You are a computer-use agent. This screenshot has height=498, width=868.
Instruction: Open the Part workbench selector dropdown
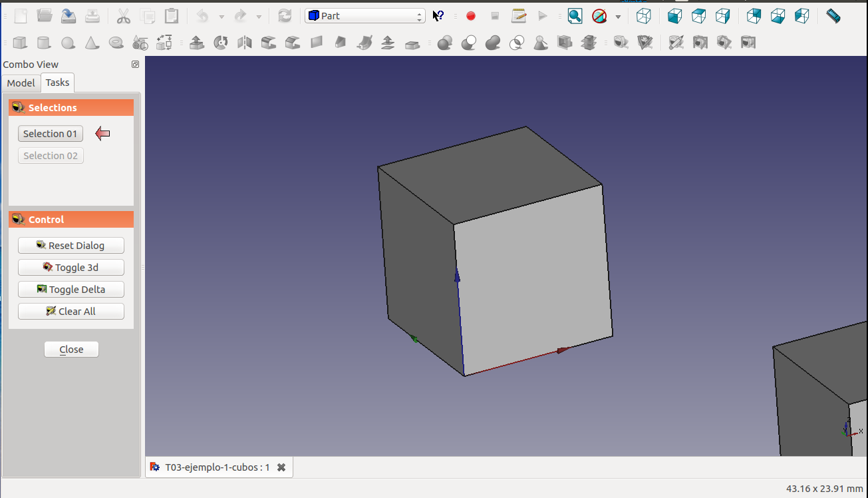[364, 16]
